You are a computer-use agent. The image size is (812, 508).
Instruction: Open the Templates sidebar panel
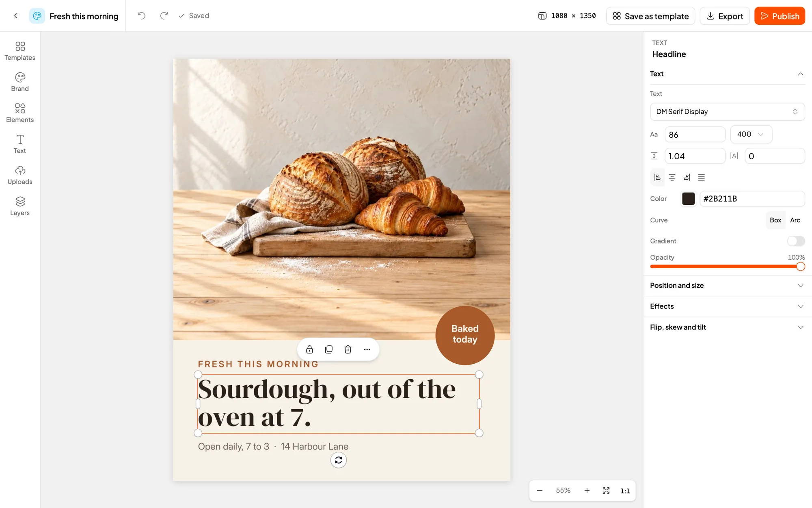[20, 51]
